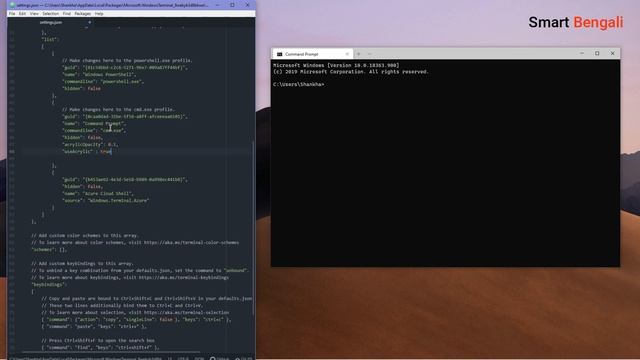Click the Atom editor vertical scrollbar
The height and width of the screenshot is (360, 640).
[253, 229]
